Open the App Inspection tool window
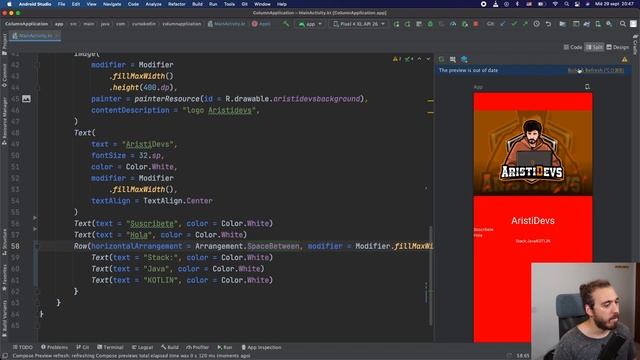This screenshot has height=360, width=640. click(x=262, y=347)
